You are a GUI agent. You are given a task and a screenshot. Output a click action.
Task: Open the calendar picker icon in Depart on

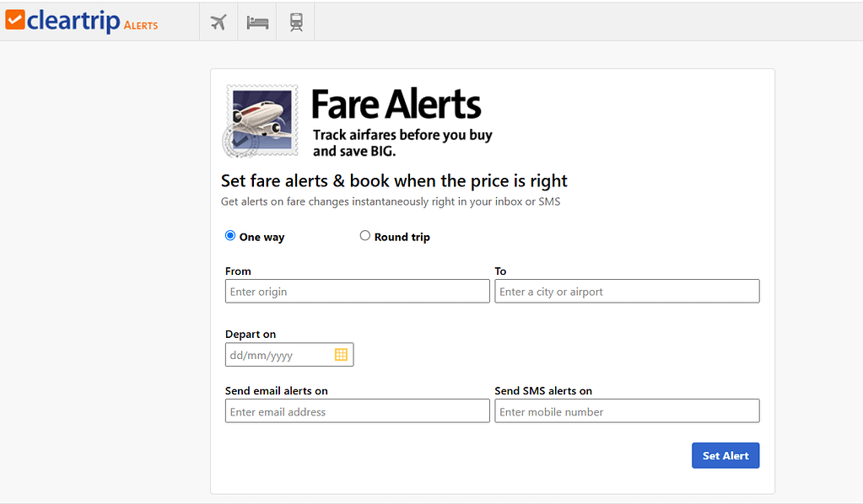[342, 355]
